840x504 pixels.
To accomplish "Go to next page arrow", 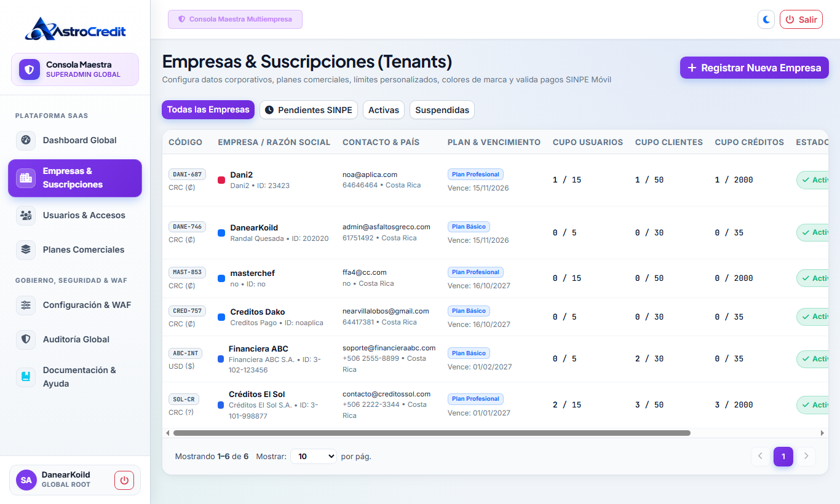I will click(x=806, y=457).
